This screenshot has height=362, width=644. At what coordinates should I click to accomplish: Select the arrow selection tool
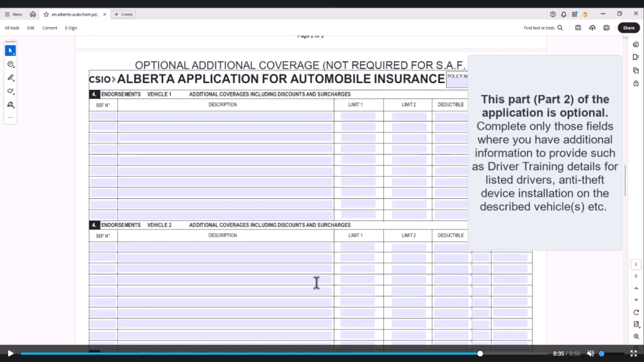point(10,50)
